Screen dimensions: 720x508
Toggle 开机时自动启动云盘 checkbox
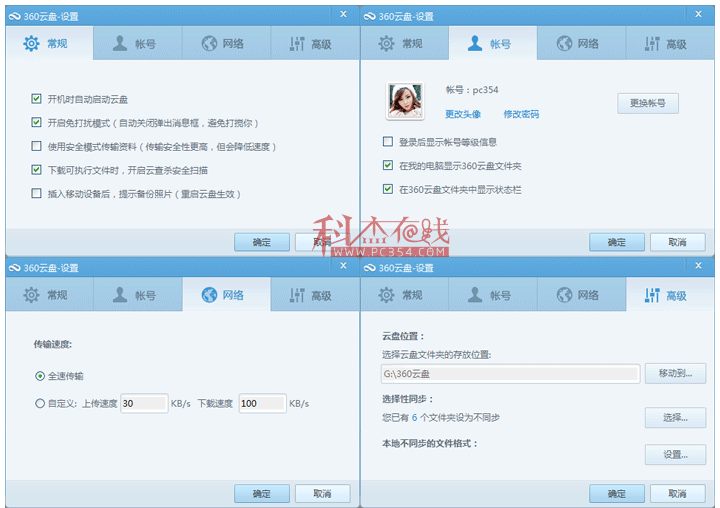click(36, 99)
